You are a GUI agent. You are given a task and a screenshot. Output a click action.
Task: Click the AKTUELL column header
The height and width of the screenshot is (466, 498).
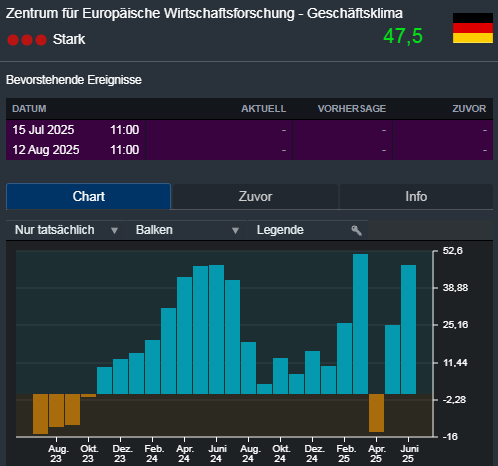[x=264, y=109]
